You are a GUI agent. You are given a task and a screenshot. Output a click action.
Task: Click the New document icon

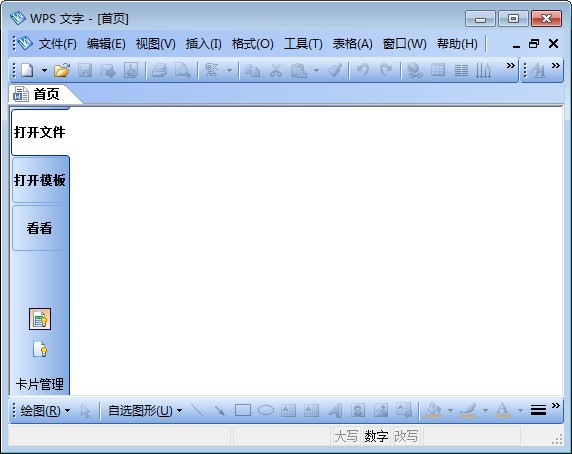pyautogui.click(x=27, y=70)
